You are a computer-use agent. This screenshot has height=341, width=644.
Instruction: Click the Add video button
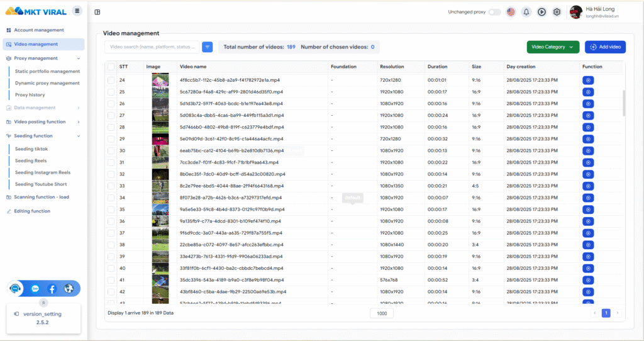pos(605,47)
